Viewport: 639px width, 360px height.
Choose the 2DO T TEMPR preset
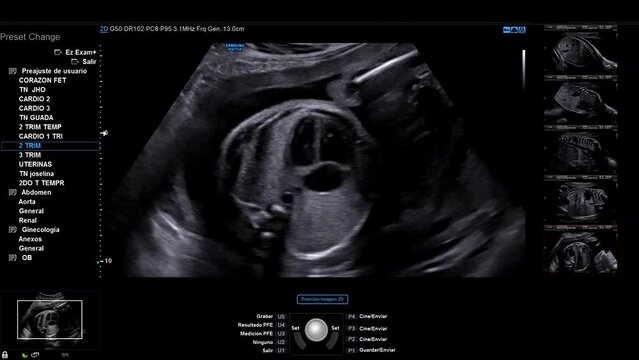42,183
